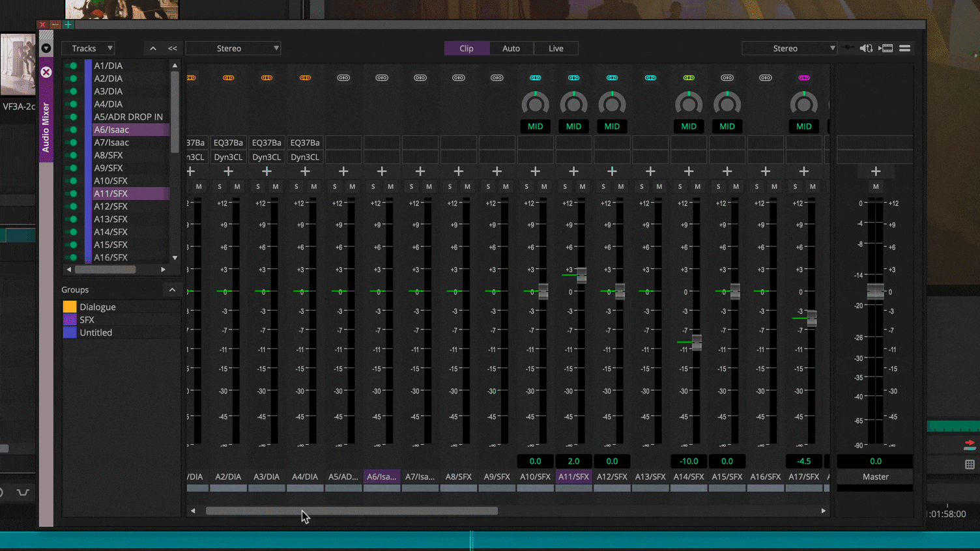Screen dimensions: 980x551
Task: Solo the A10/SFX channel
Action: coord(526,187)
